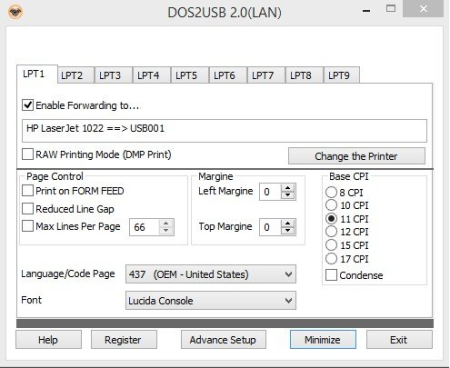Click the Left Margine number field
The height and width of the screenshot is (368, 450).
[270, 192]
